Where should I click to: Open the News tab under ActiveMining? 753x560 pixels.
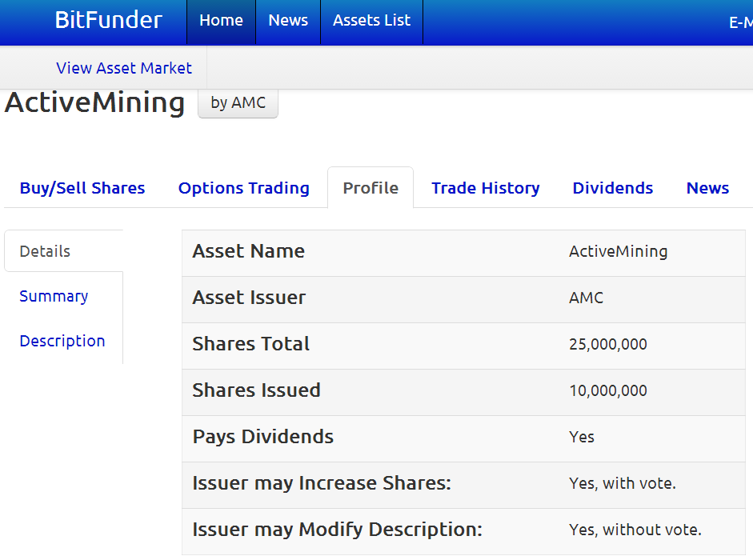(x=707, y=188)
